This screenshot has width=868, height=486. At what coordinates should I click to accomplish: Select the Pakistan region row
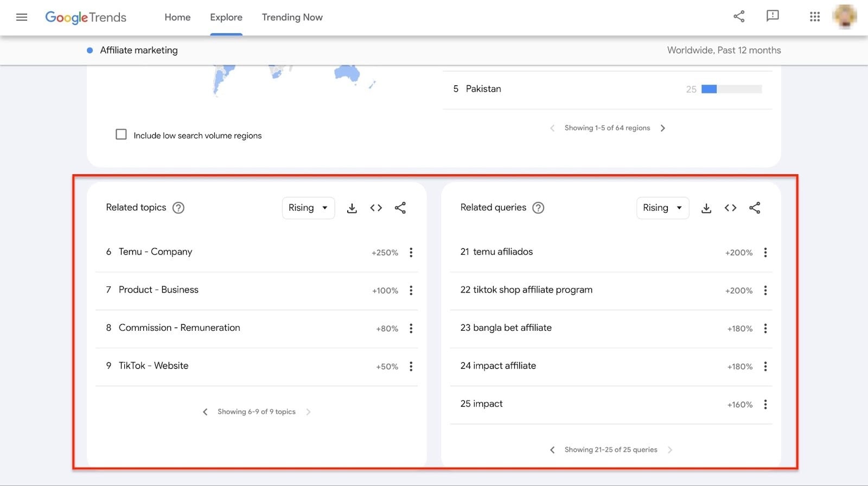coord(608,89)
